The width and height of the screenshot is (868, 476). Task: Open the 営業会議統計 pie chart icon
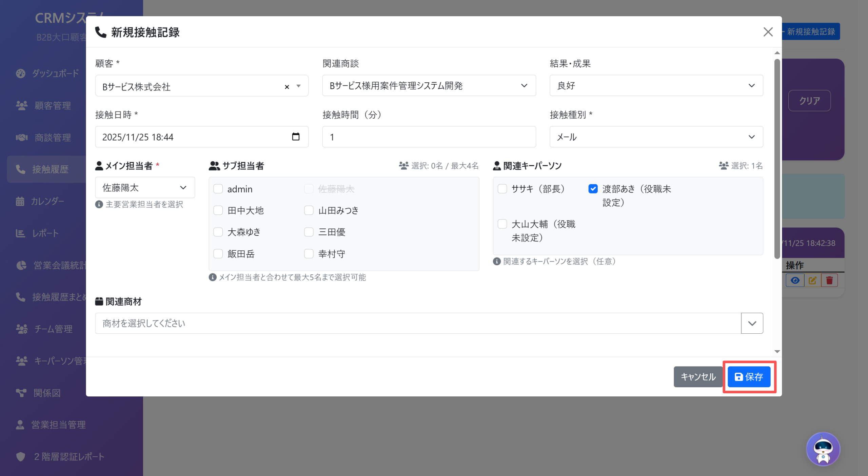(x=21, y=265)
